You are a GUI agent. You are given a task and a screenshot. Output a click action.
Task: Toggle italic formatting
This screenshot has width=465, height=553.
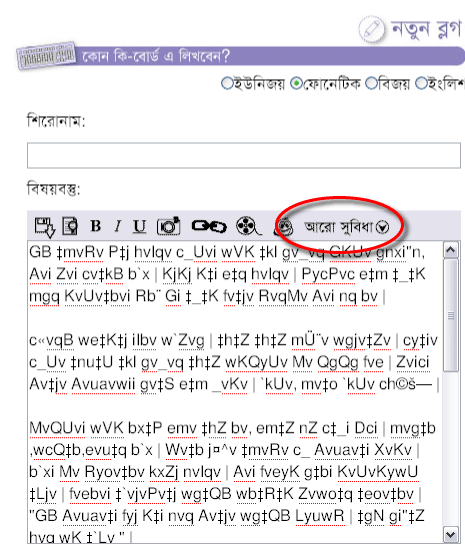click(x=118, y=226)
